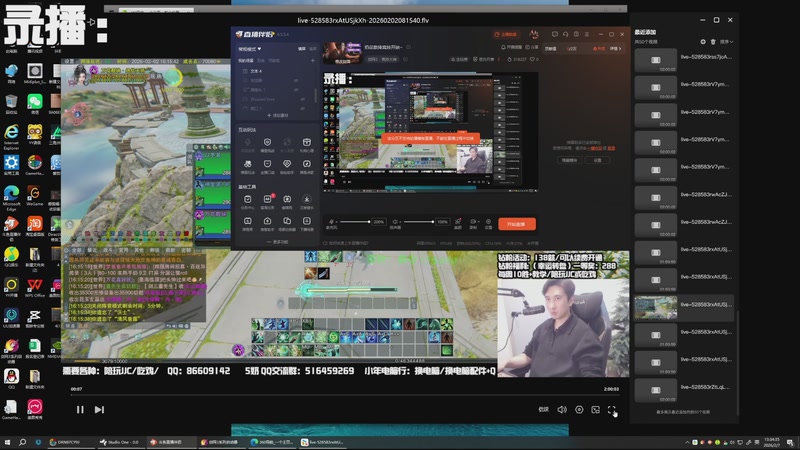Image resolution: width=800 pixels, height=450 pixels.
Task: Click the 开始直播 orange button in 直播伴侣
Action: (517, 224)
